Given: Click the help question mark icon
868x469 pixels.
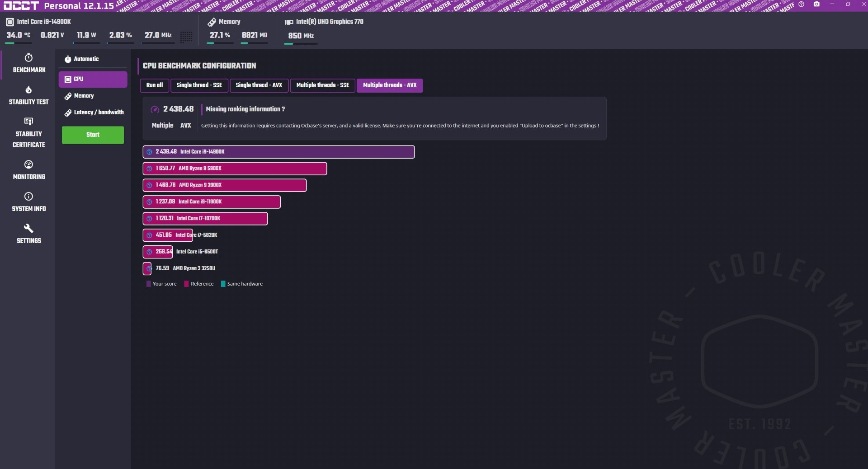Looking at the screenshot, I should 801,4.
